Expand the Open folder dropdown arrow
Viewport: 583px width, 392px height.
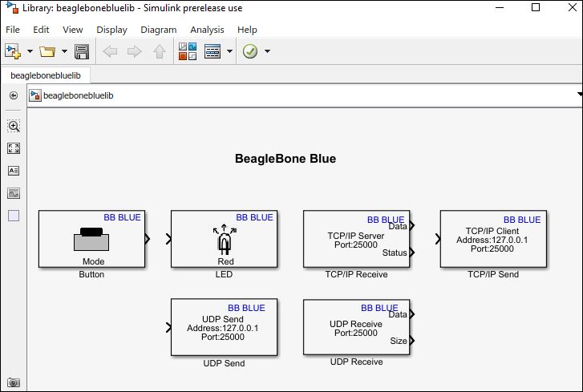tap(63, 51)
